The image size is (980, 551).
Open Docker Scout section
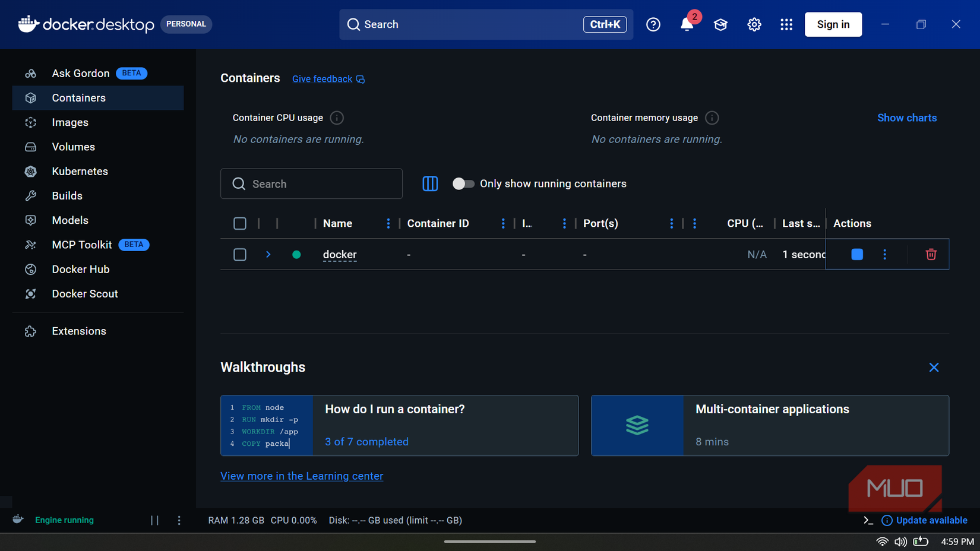click(x=98, y=294)
